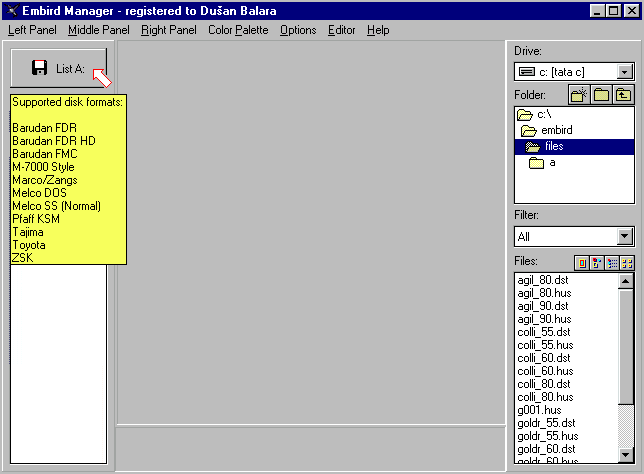This screenshot has width=644, height=474.
Task: Click the Files list scroll down arrow
Action: (627, 457)
